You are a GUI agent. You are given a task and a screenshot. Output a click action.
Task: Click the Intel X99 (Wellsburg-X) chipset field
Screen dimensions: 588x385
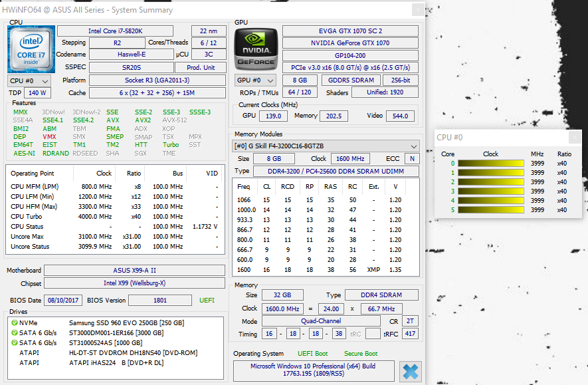coord(135,283)
